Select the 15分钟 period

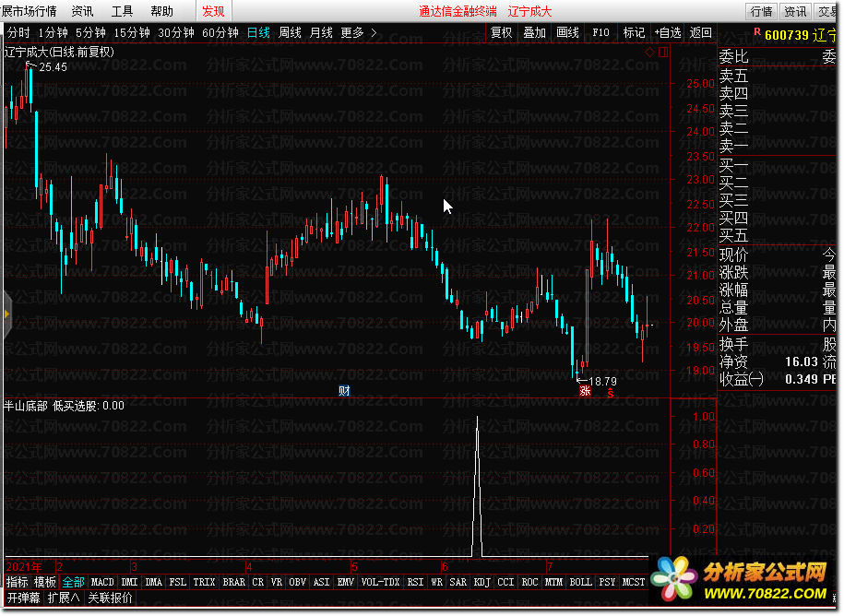pos(132,33)
